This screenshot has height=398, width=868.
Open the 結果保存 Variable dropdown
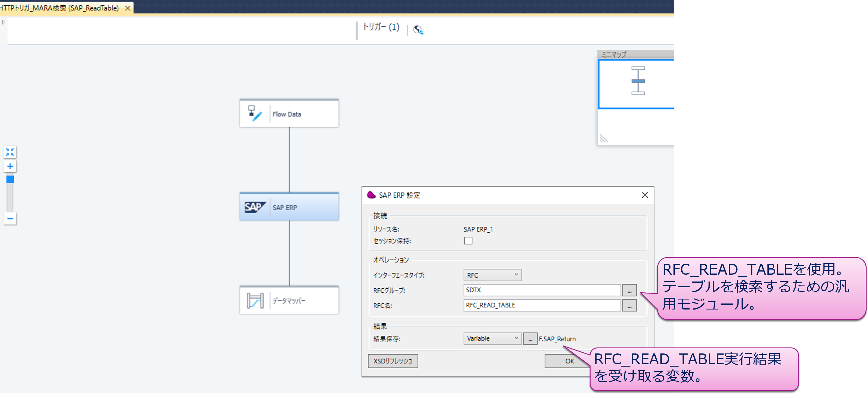(492, 338)
